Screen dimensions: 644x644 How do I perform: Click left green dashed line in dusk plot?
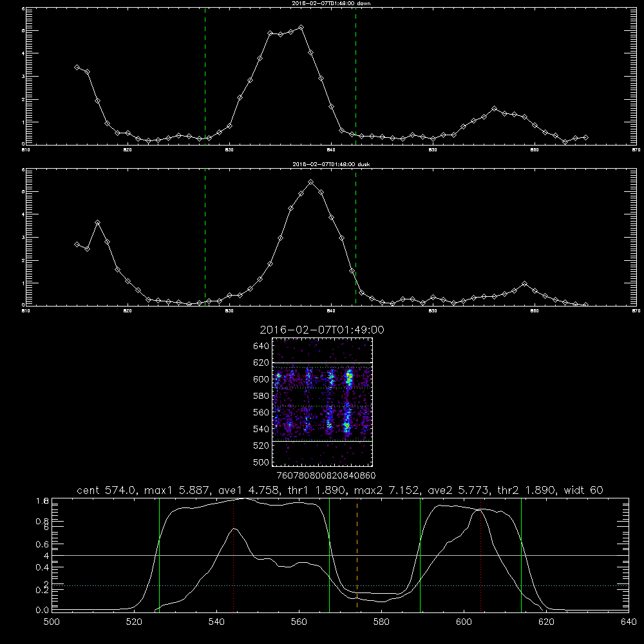[205, 237]
